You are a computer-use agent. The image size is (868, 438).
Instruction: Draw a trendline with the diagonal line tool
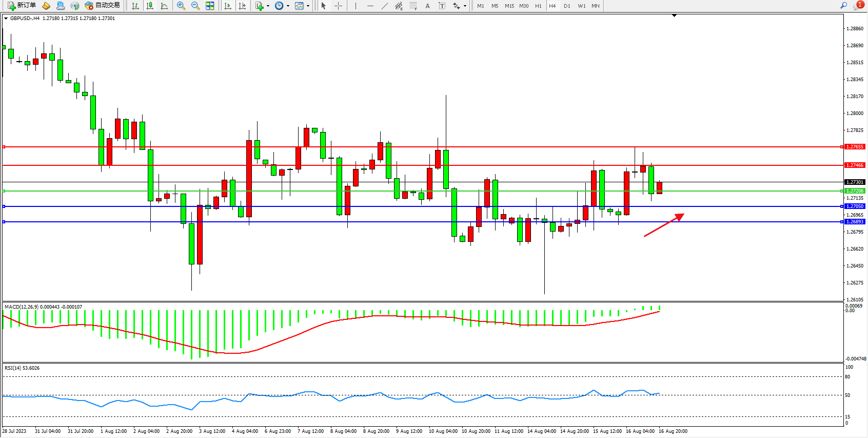point(384,6)
